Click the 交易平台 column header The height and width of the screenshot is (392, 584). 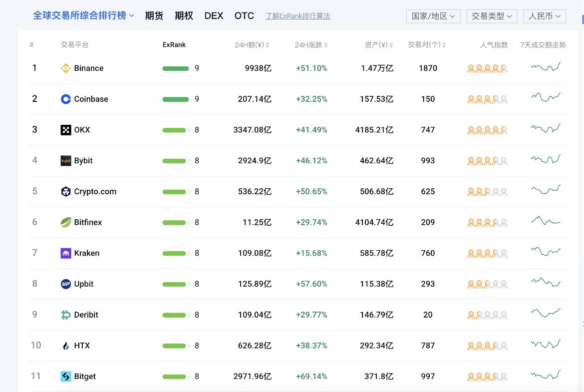pyautogui.click(x=74, y=45)
